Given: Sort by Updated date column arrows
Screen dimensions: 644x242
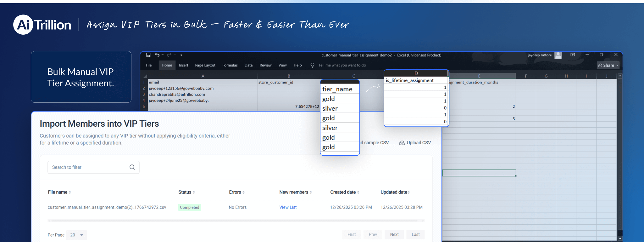Looking at the screenshot, I should 408,192.
